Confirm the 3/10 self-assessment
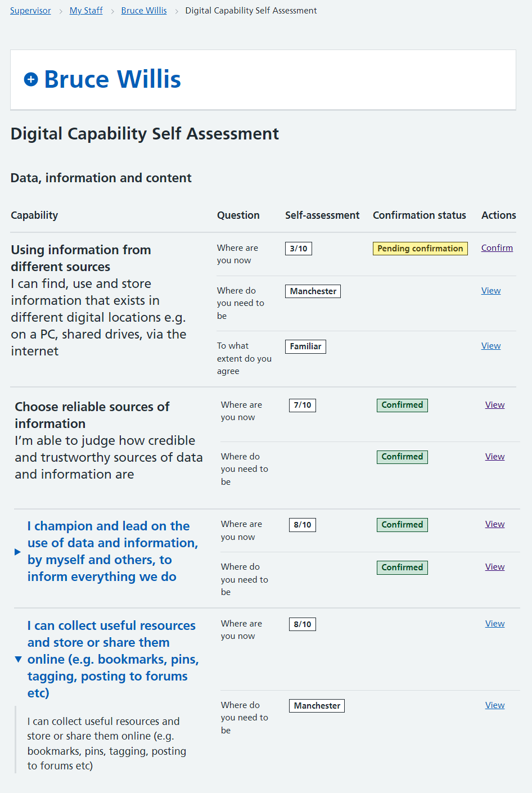This screenshot has width=532, height=793. [x=497, y=248]
